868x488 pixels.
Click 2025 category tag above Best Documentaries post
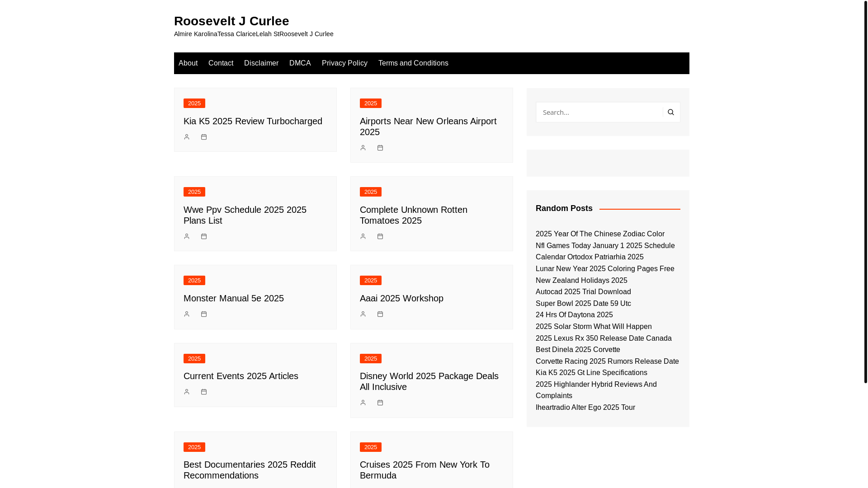click(194, 447)
